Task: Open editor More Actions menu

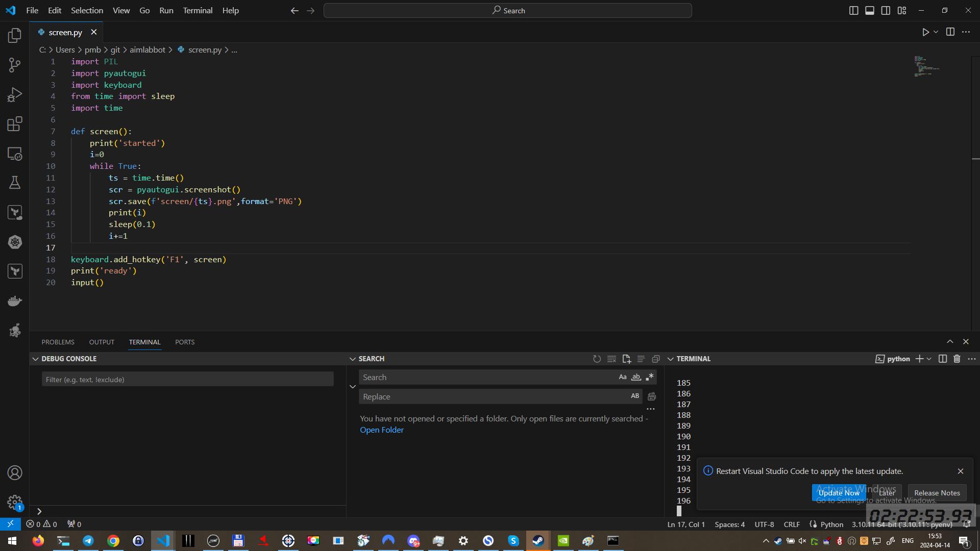Action: pyautogui.click(x=966, y=32)
